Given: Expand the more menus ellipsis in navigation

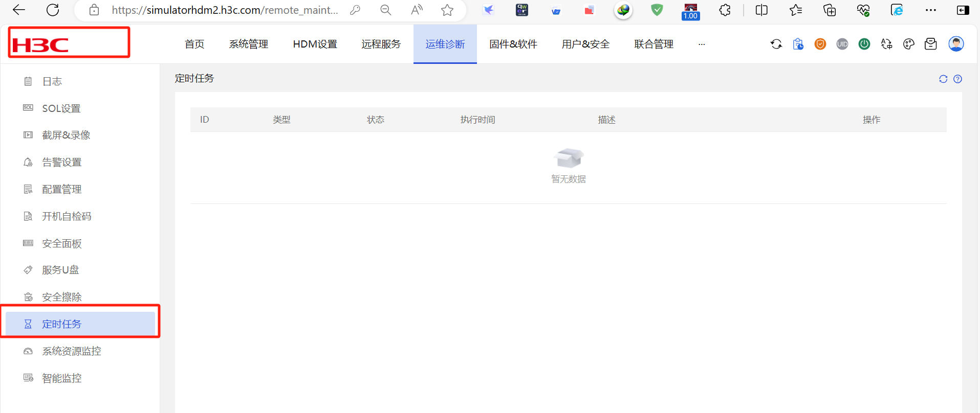Looking at the screenshot, I should [702, 44].
